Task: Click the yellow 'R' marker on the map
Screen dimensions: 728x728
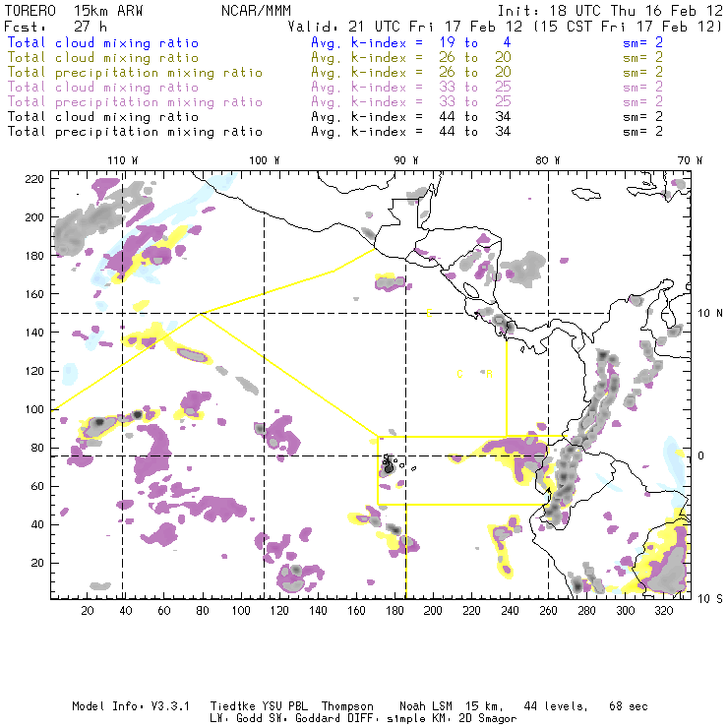Action: (x=489, y=374)
